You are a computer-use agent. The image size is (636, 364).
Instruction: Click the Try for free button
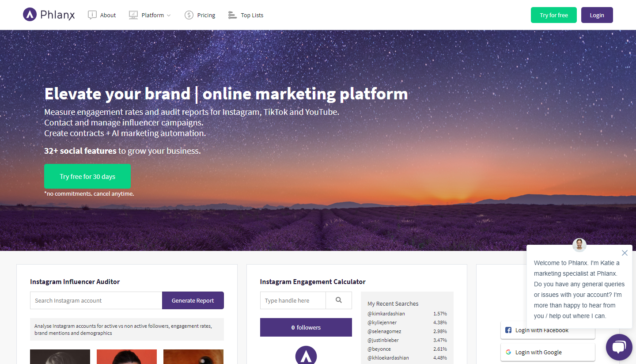(554, 15)
